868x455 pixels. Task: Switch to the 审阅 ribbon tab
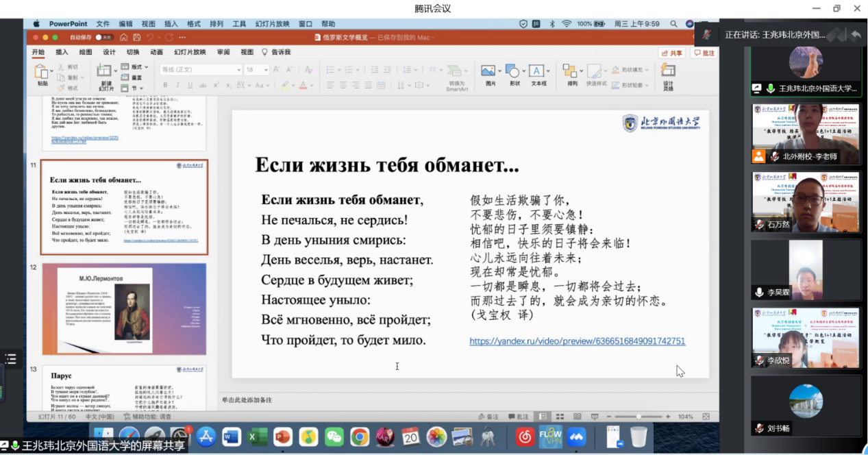coord(223,52)
